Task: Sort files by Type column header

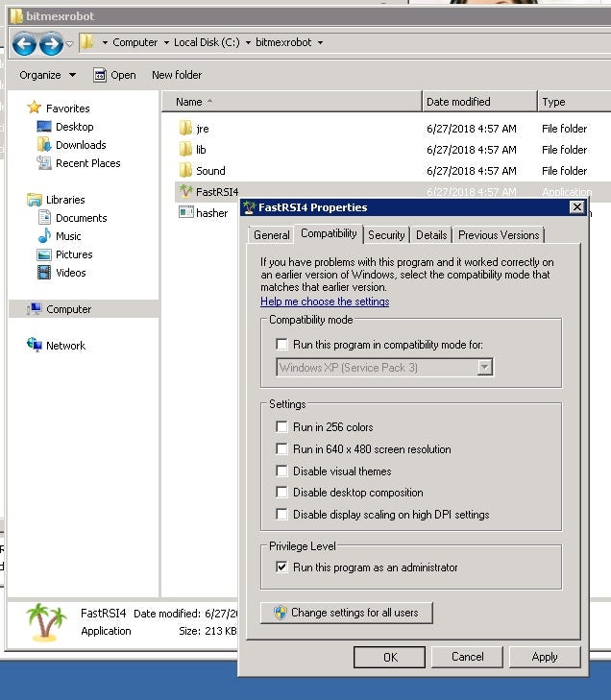Action: 574,102
